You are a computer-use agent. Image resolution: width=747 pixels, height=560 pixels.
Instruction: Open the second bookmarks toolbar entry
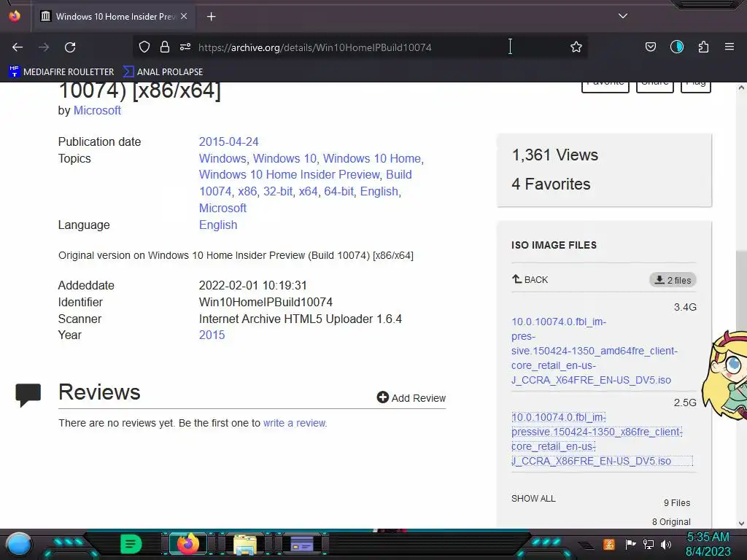click(163, 72)
